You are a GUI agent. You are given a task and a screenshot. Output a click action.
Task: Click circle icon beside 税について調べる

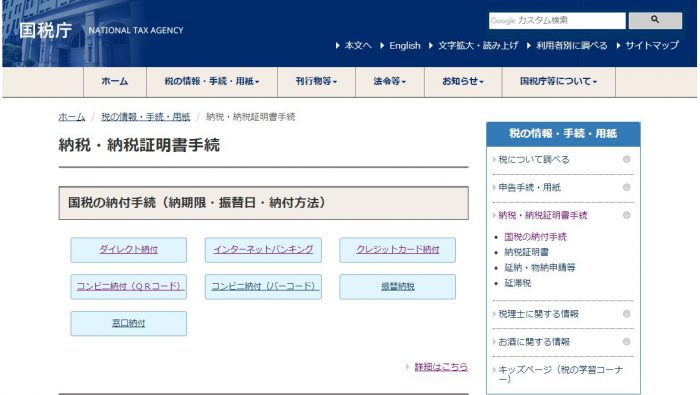point(626,159)
